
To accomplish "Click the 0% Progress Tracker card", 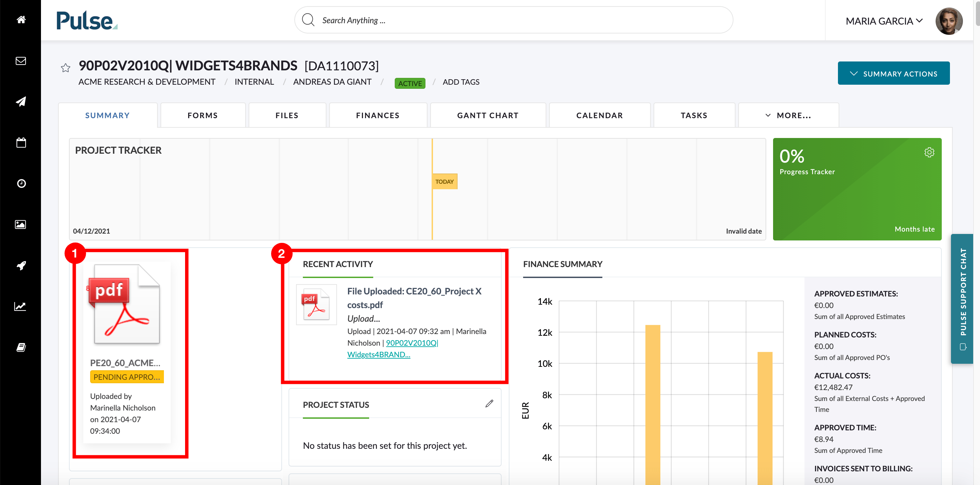I will [857, 189].
